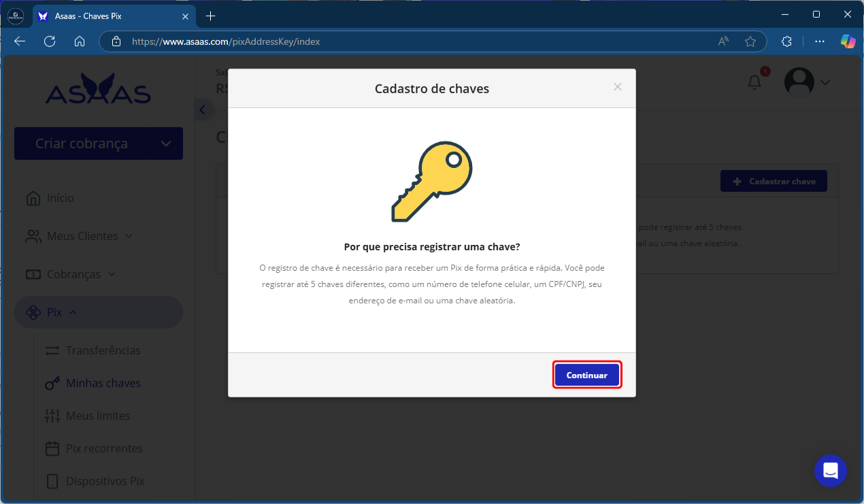
Task: Select the Início home icon
Action: pyautogui.click(x=32, y=197)
